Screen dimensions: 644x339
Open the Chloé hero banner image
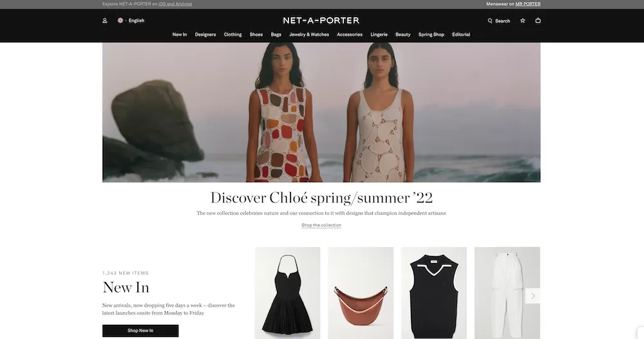(x=321, y=113)
